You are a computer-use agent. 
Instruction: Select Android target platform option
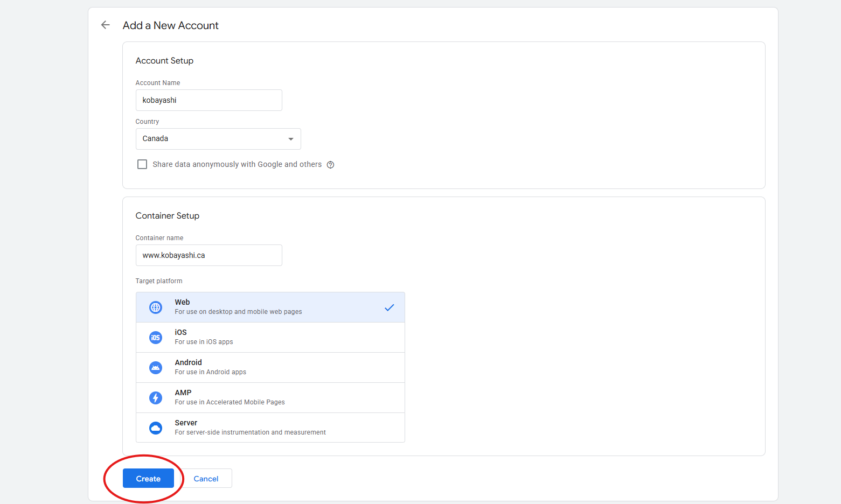269,367
